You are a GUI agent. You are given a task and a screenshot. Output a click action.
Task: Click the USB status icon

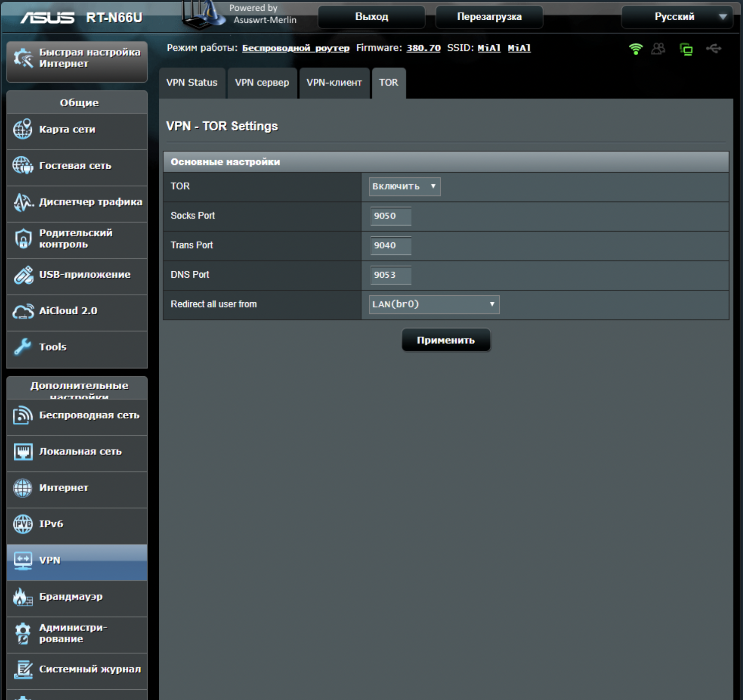(713, 48)
